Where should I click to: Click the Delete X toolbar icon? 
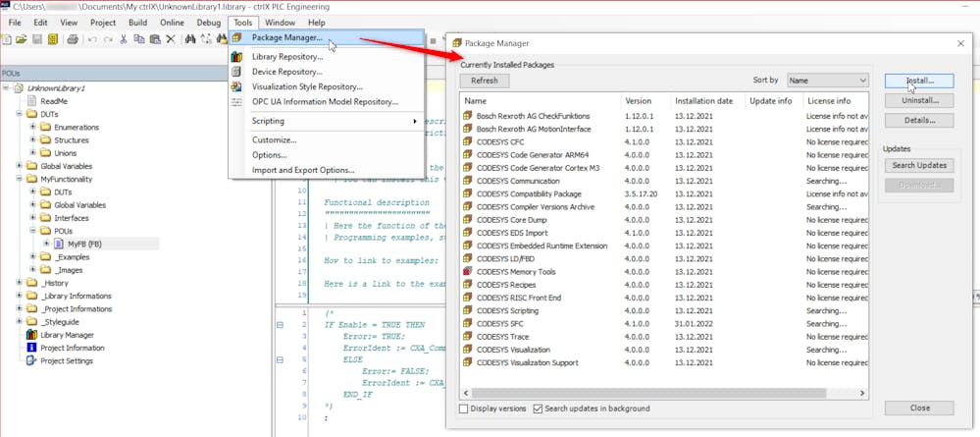click(x=170, y=39)
